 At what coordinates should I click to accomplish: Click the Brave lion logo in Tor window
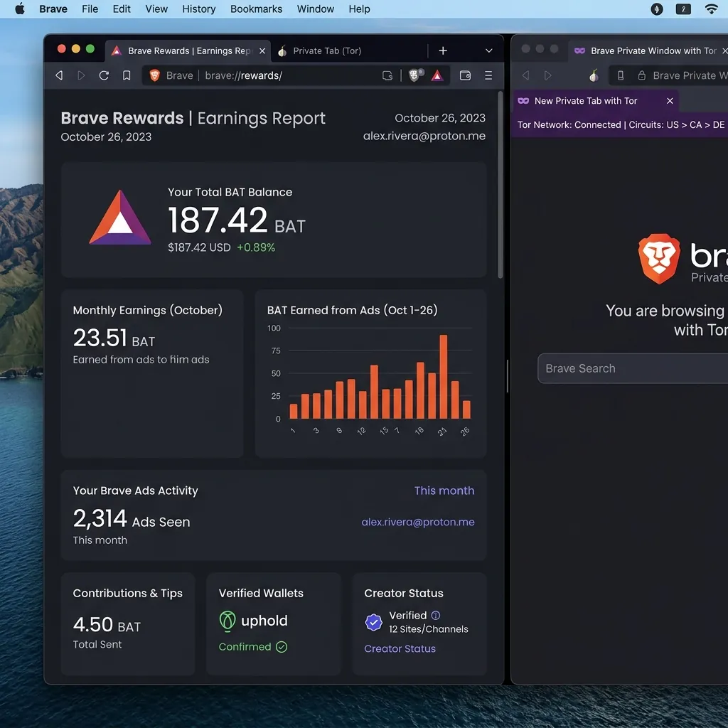coord(659,259)
